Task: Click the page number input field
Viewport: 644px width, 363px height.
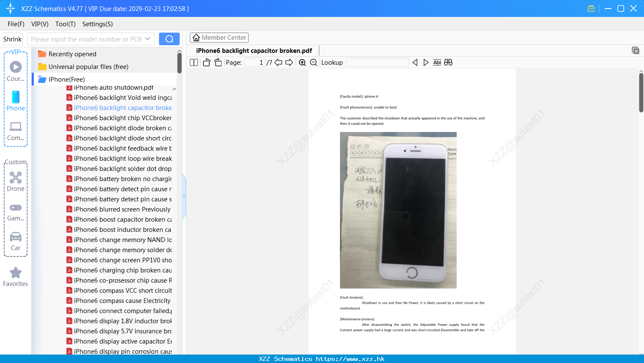Action: 255,63
